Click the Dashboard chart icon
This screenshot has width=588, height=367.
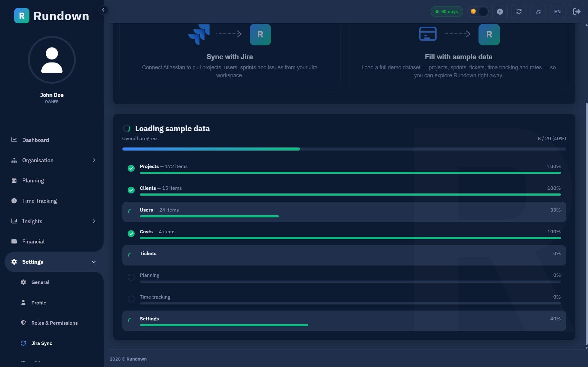point(14,140)
